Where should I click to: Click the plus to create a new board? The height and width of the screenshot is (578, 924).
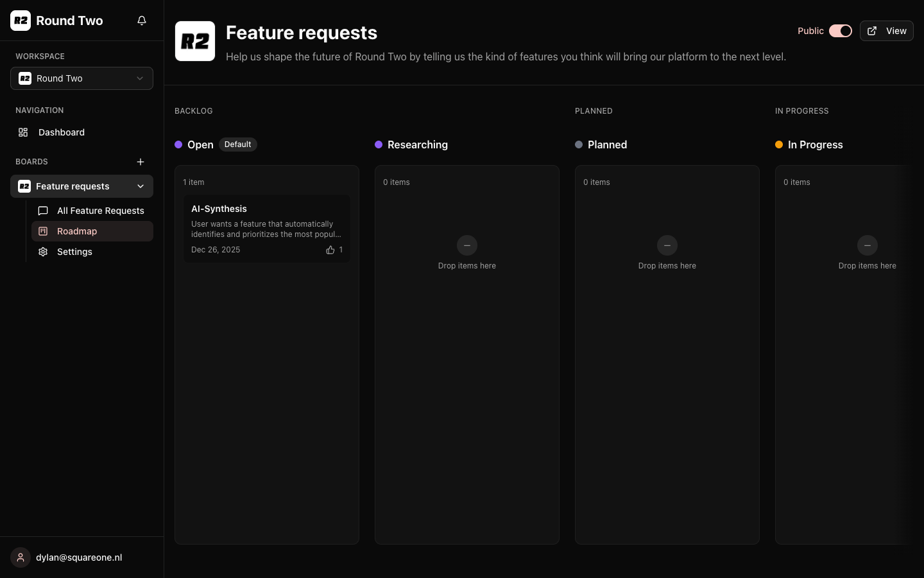coord(141,162)
